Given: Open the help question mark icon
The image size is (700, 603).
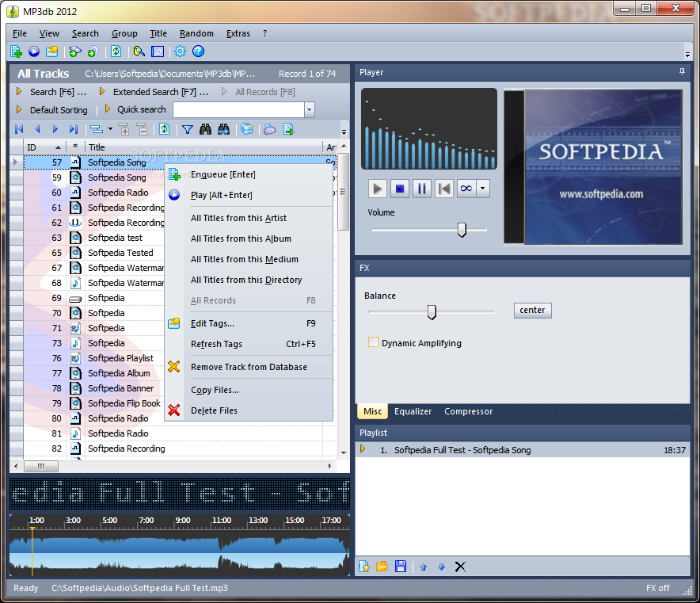Looking at the screenshot, I should (x=198, y=52).
